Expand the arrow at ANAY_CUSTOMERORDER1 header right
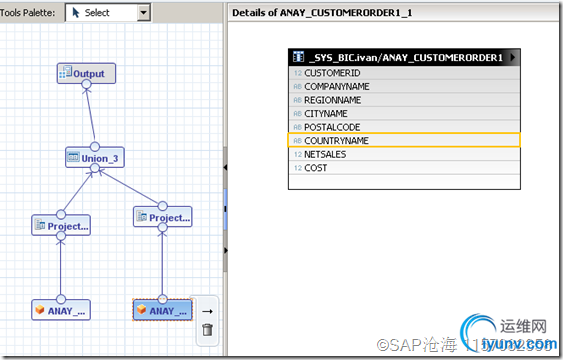563x360 pixels. point(512,57)
